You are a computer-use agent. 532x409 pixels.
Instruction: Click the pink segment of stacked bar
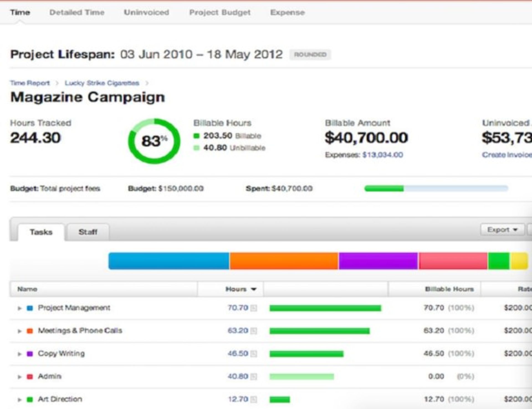[453, 261]
